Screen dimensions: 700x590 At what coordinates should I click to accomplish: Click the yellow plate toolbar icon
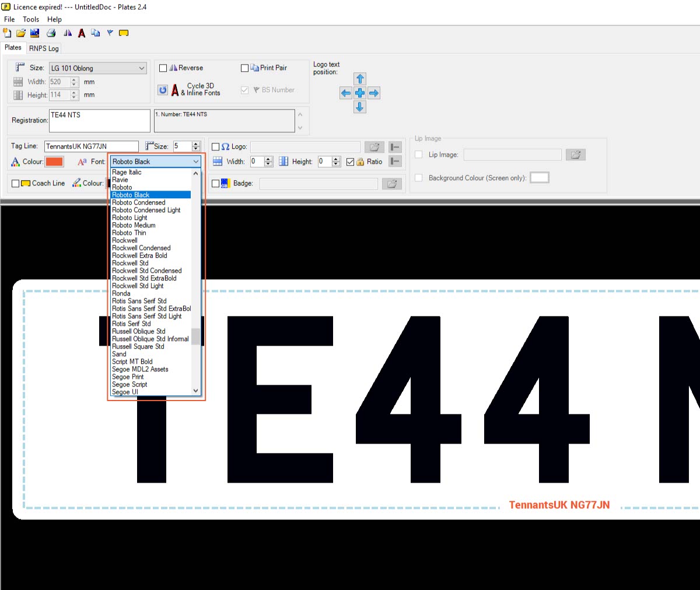click(x=124, y=33)
